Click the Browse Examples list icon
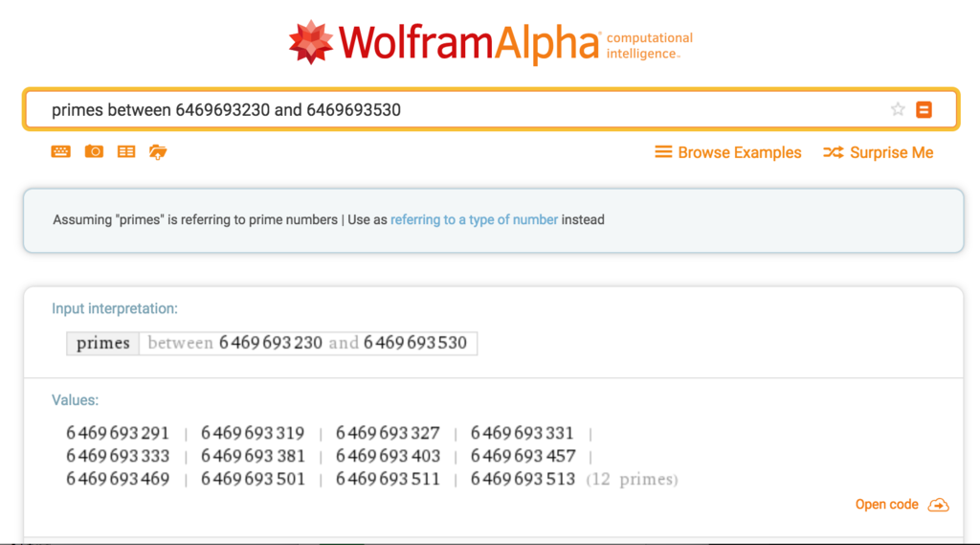This screenshot has width=980, height=545. [x=663, y=152]
